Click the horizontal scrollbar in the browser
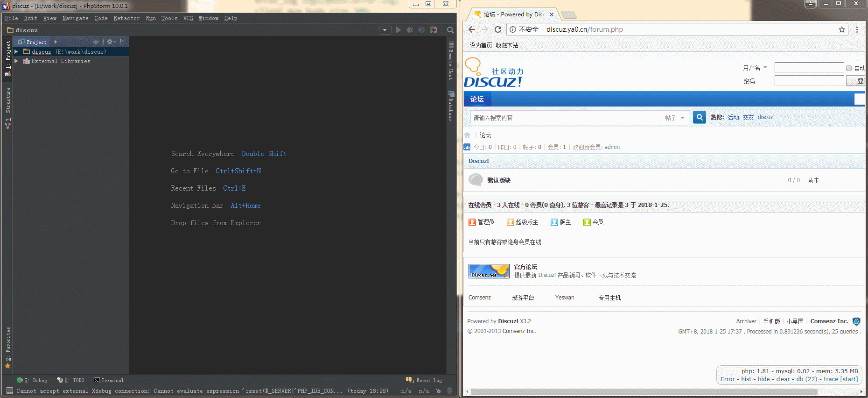868x398 pixels. [644, 392]
